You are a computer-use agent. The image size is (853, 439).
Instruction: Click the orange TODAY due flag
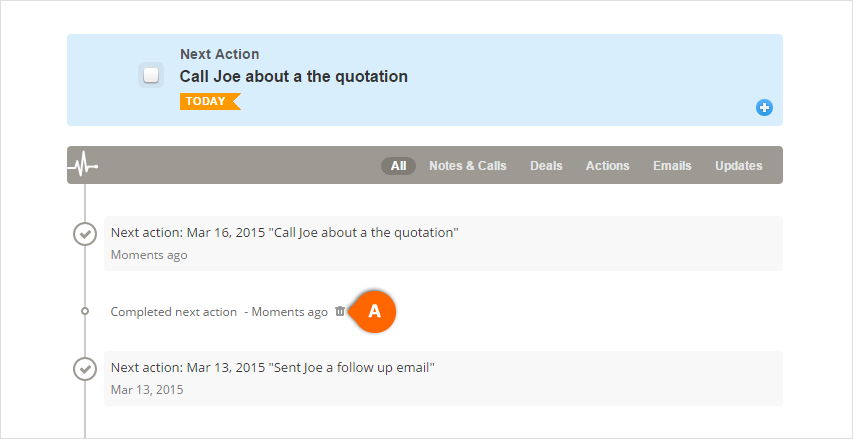click(x=210, y=101)
